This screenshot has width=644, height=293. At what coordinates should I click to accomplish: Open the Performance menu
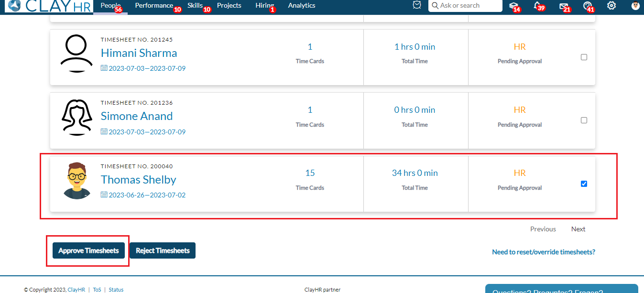tap(154, 6)
